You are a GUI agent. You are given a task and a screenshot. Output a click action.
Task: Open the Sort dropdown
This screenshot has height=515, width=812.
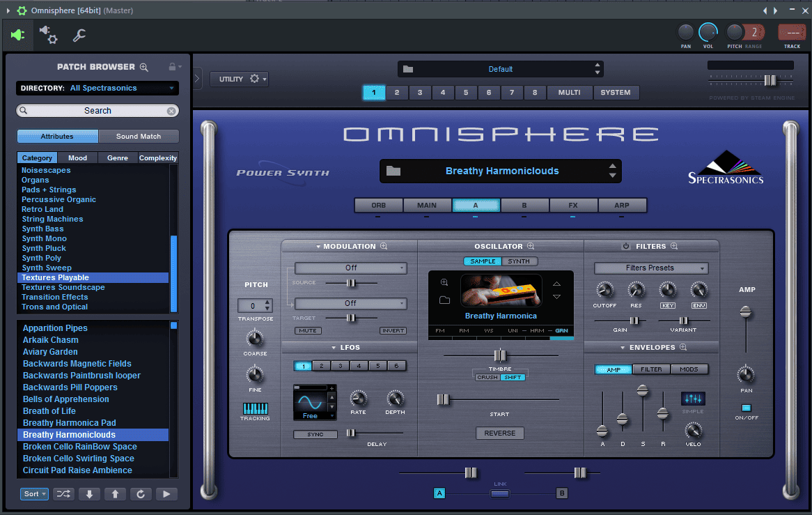35,494
